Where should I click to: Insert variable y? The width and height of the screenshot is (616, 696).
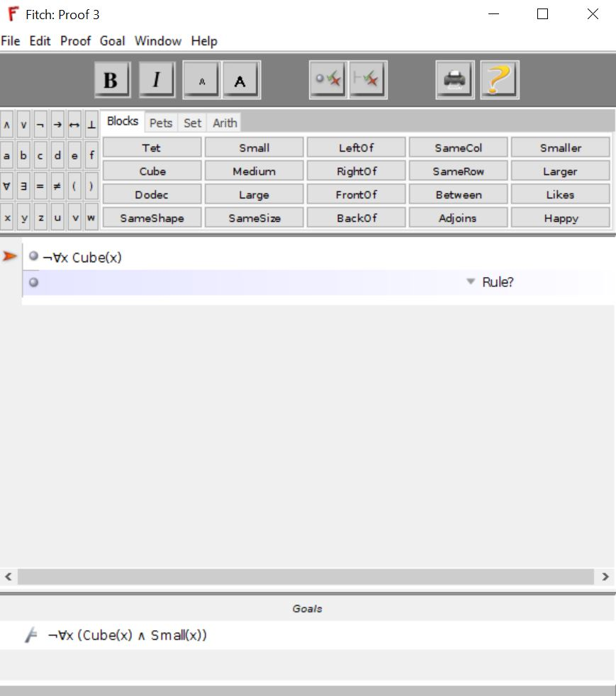(x=23, y=217)
